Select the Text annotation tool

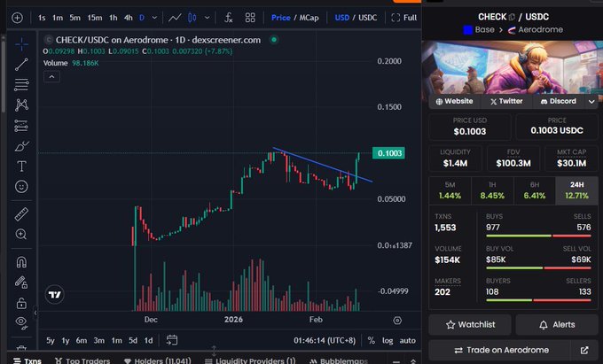[21, 167]
